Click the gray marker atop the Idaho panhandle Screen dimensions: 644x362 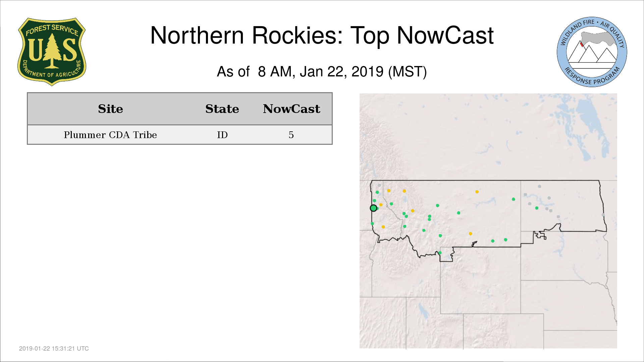click(x=379, y=185)
